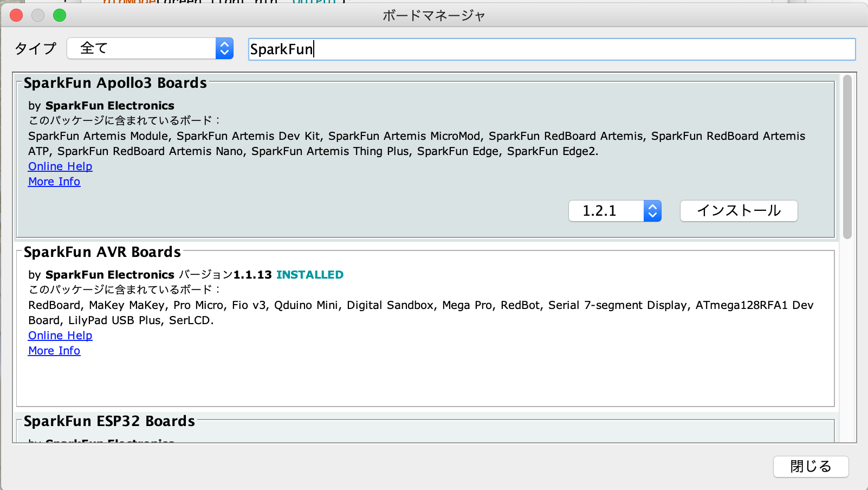868x490 pixels.
Task: Open More Info link for AVR Boards
Action: coord(54,351)
